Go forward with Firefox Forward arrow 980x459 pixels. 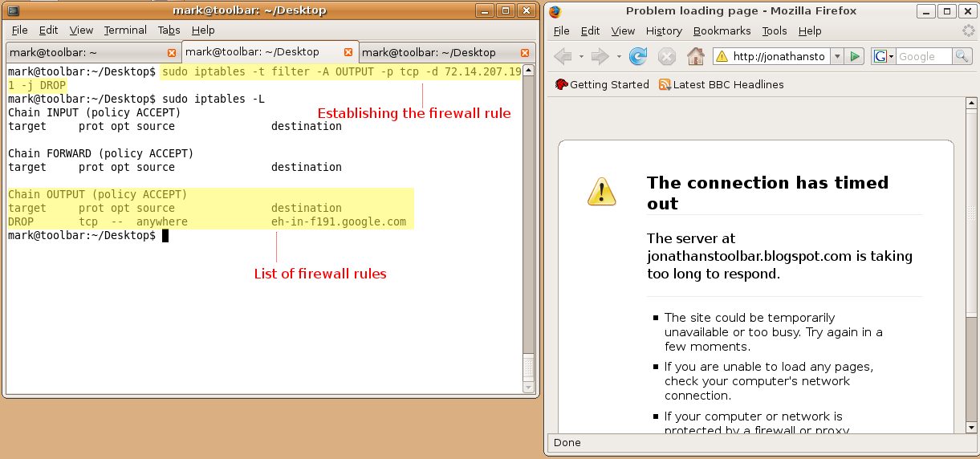600,56
